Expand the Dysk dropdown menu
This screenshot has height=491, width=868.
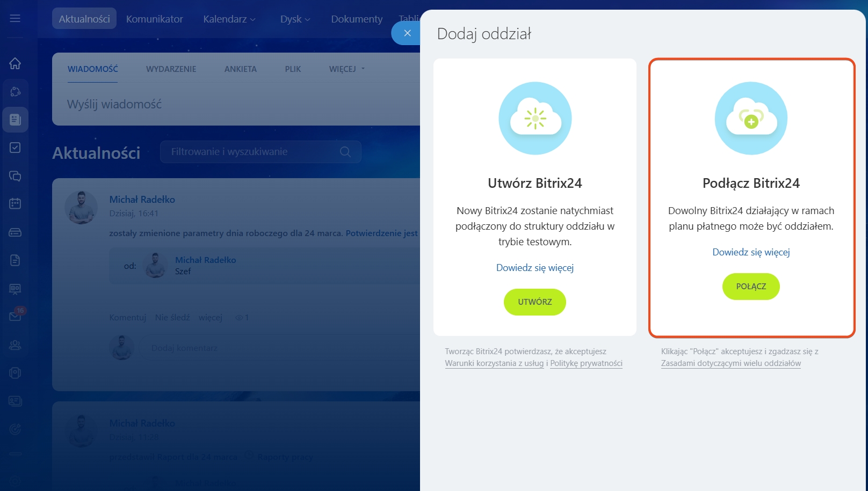(295, 19)
